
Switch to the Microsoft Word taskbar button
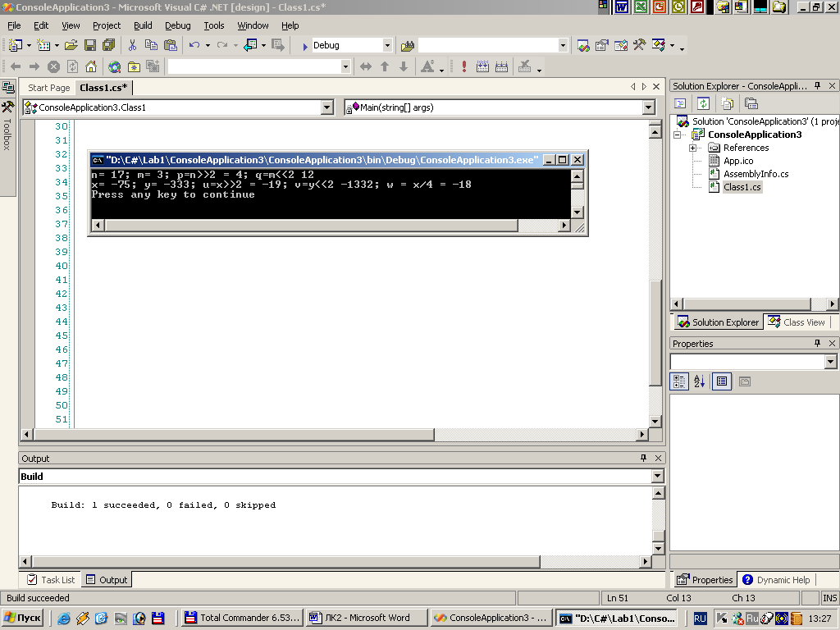pyautogui.click(x=367, y=618)
